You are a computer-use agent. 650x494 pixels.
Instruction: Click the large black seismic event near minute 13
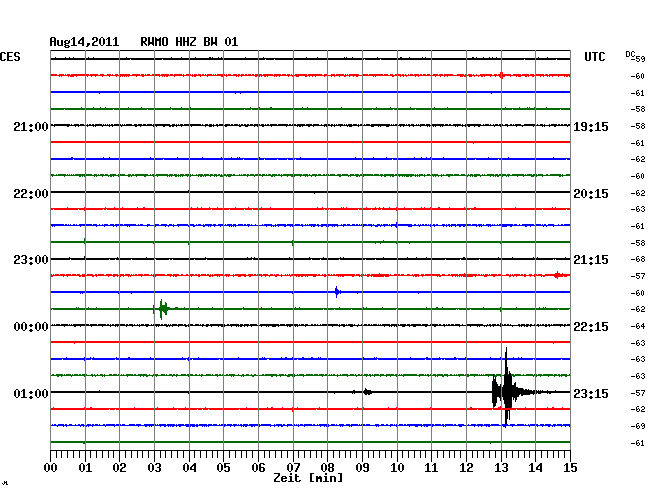[507, 392]
